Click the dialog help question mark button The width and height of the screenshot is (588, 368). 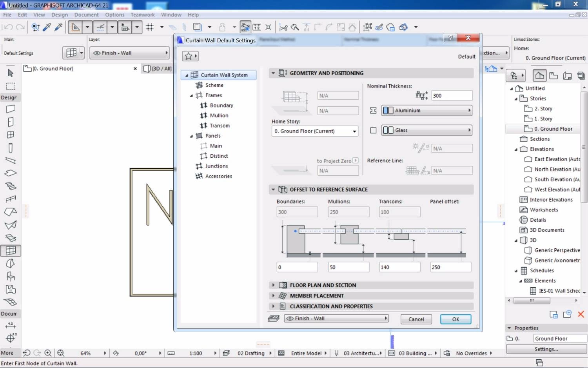[450, 38]
